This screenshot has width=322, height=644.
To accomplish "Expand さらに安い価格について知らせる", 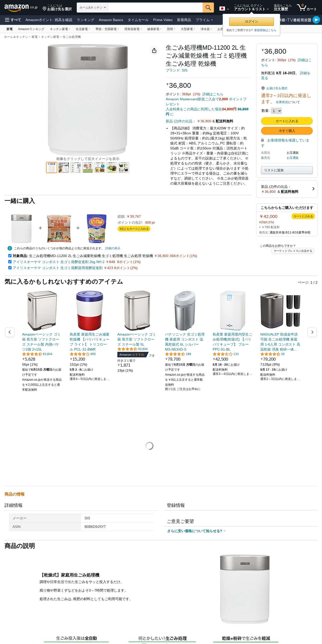I will coord(196,531).
